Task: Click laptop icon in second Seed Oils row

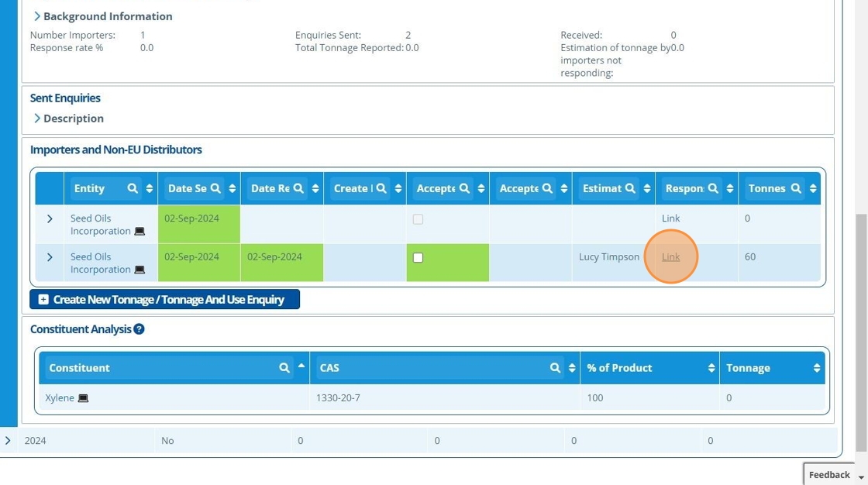Action: tap(139, 270)
